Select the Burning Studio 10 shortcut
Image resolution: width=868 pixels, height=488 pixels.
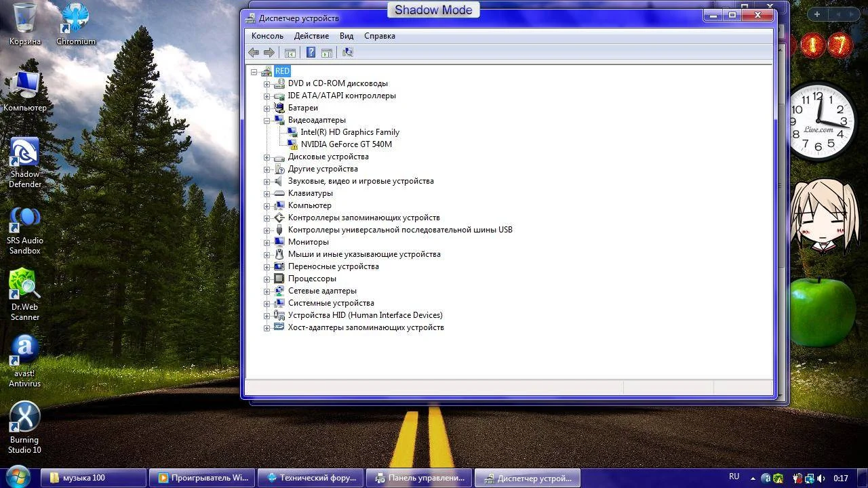[25, 428]
